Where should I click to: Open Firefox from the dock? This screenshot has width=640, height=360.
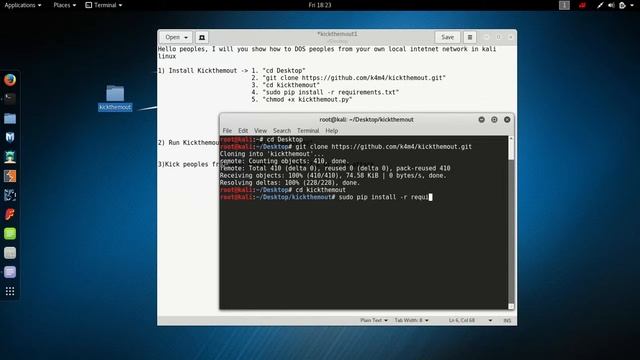10,80
